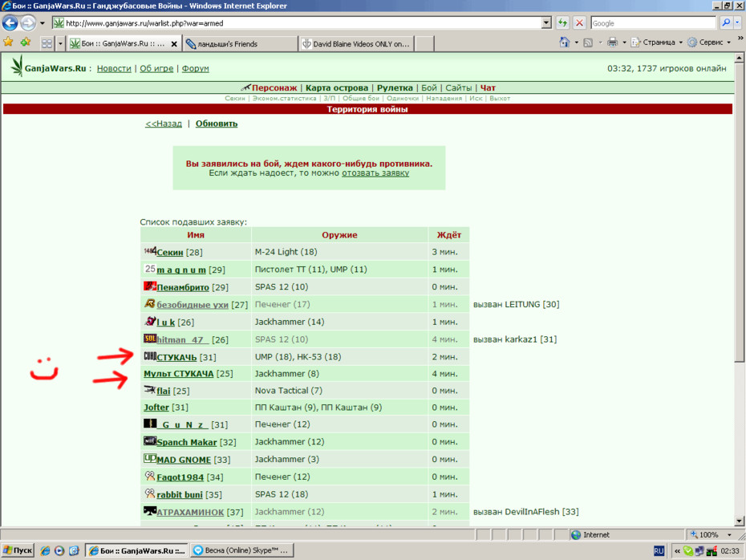The width and height of the screenshot is (746, 560).
Task: Click the browser Back arrow button
Action: [10, 22]
